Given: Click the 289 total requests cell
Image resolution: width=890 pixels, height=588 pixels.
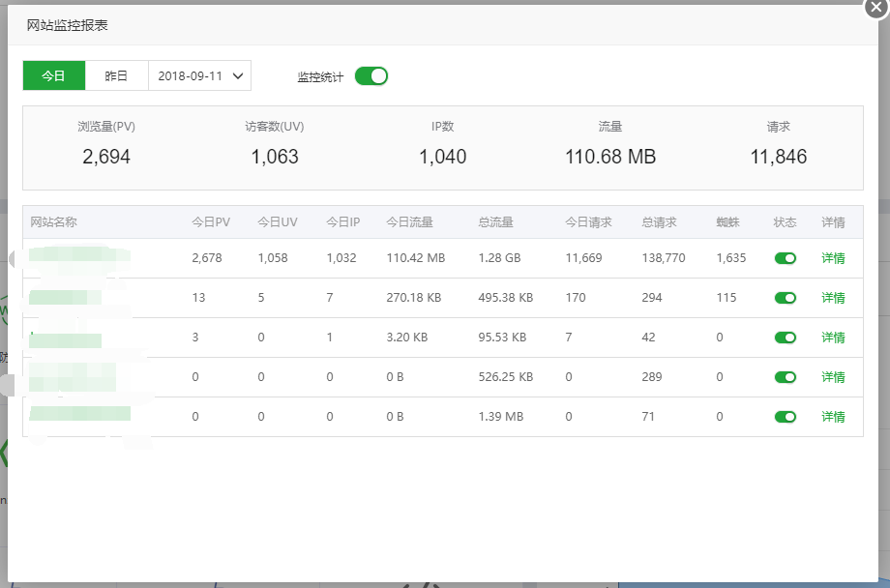Looking at the screenshot, I should point(652,377).
